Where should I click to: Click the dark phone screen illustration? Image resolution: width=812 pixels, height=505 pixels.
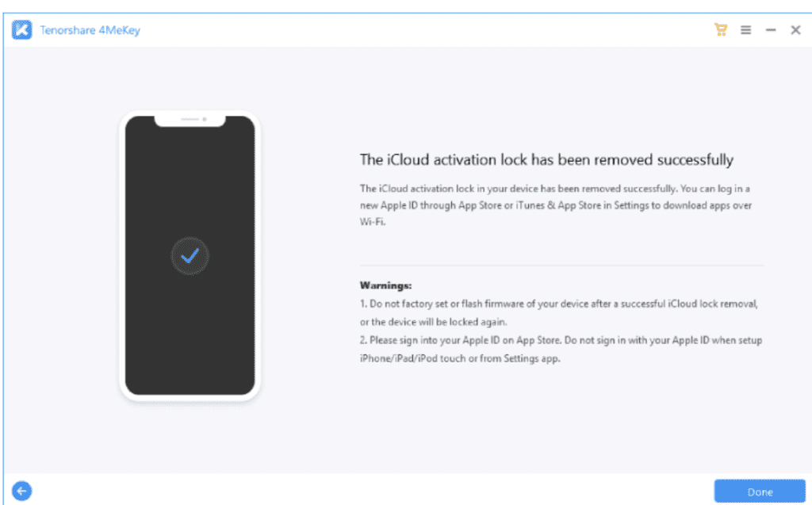point(190,255)
